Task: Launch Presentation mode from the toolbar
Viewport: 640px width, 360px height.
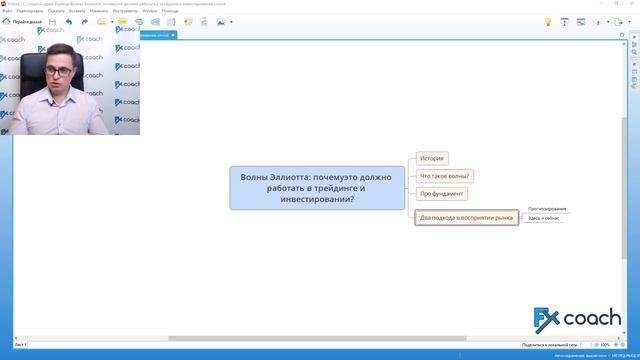Action: [564, 22]
